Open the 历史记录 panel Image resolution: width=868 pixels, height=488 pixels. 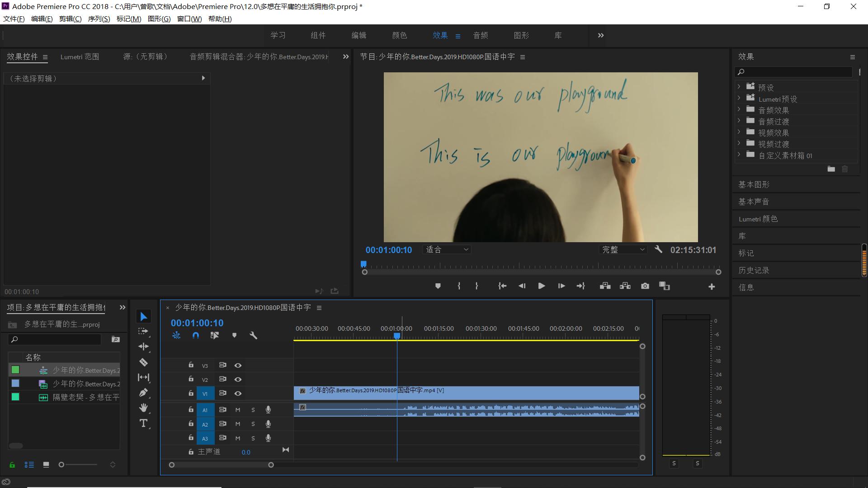(754, 270)
